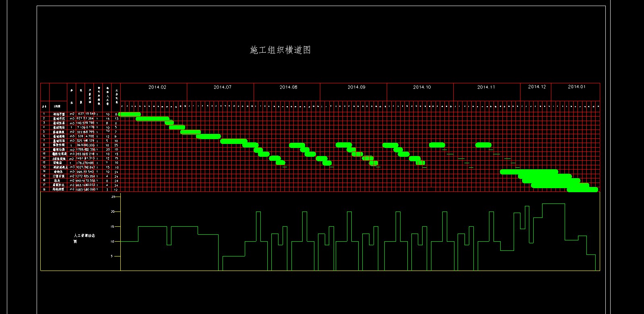
Task: Select the Gantt bar of row 7 基础回填
Action: coord(233,141)
